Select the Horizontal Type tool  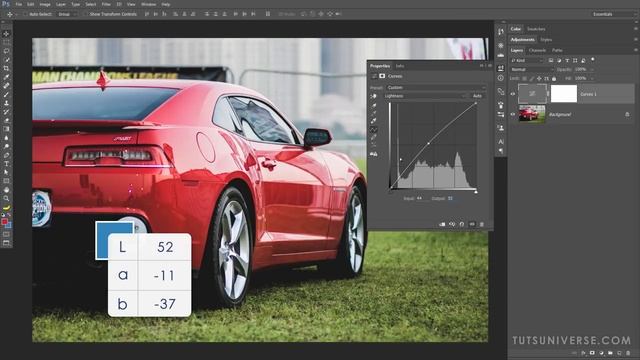(x=6, y=163)
